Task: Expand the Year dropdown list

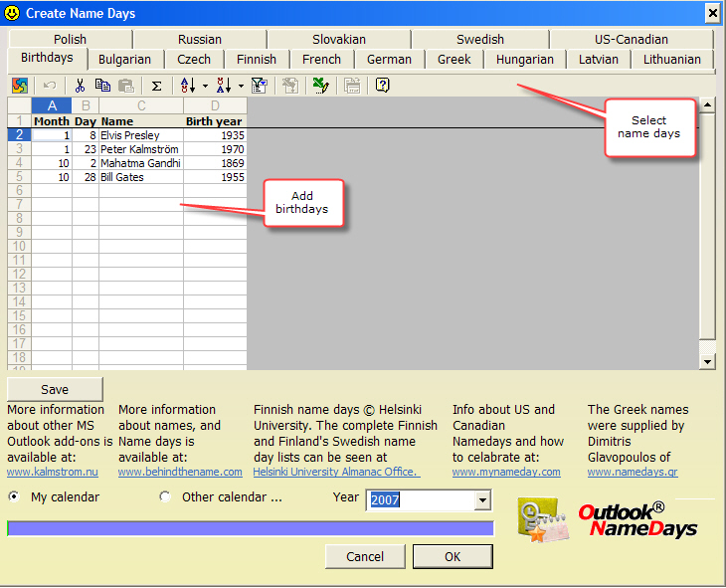Action: coord(482,500)
